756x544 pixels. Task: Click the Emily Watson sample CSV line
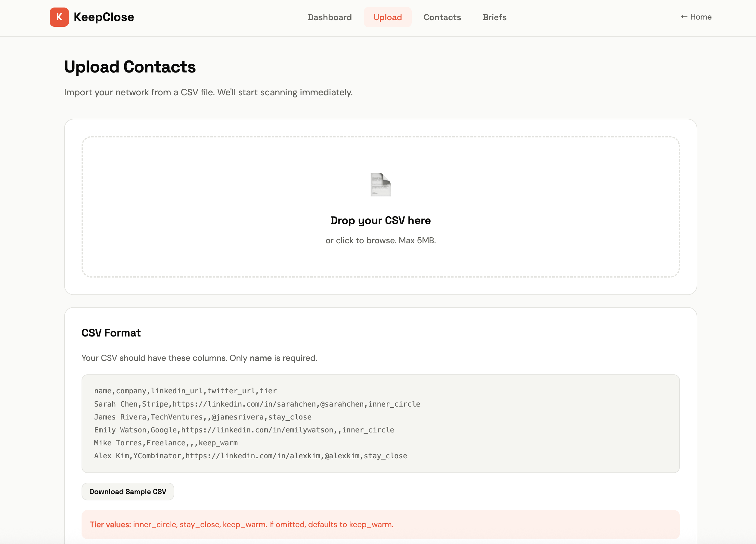[x=244, y=430]
